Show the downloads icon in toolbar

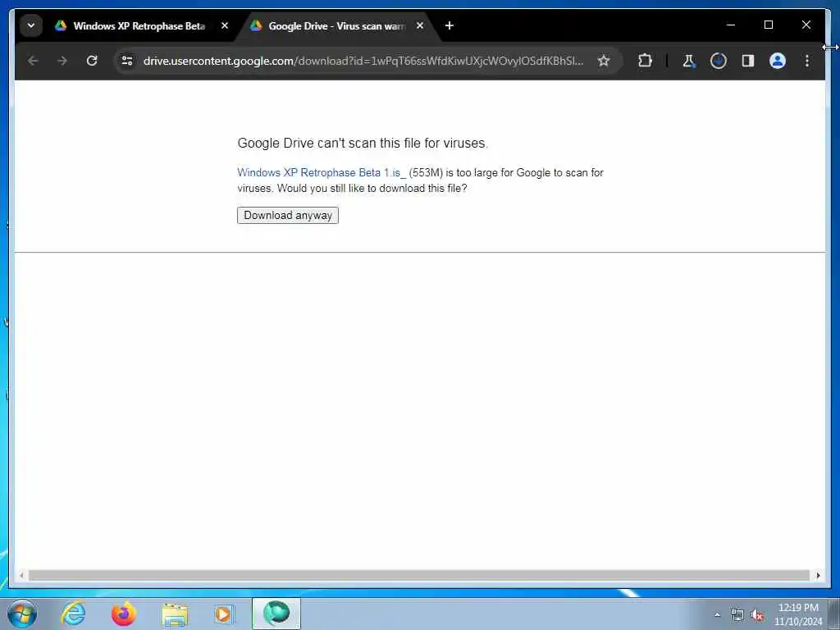719,61
